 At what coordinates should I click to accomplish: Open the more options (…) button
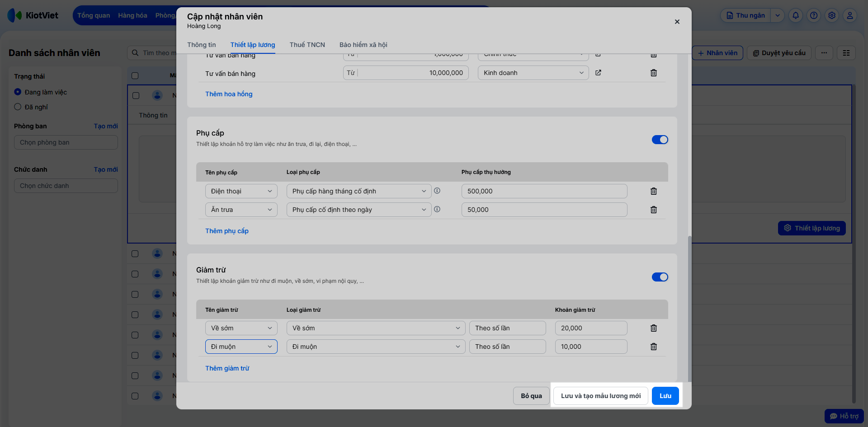click(x=824, y=53)
